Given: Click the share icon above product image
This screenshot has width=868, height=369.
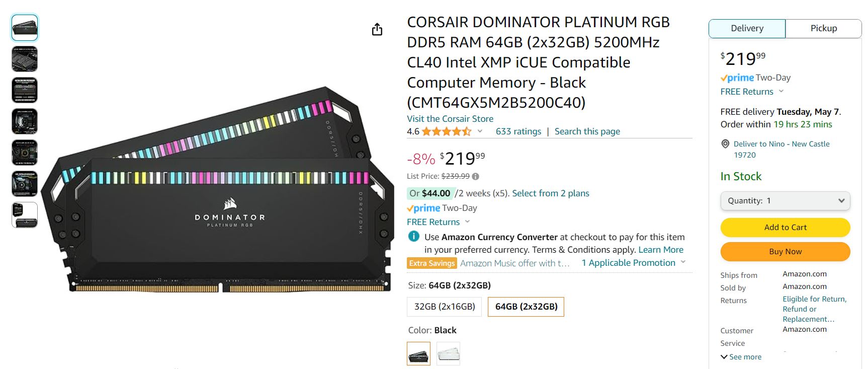Looking at the screenshot, I should point(377,30).
